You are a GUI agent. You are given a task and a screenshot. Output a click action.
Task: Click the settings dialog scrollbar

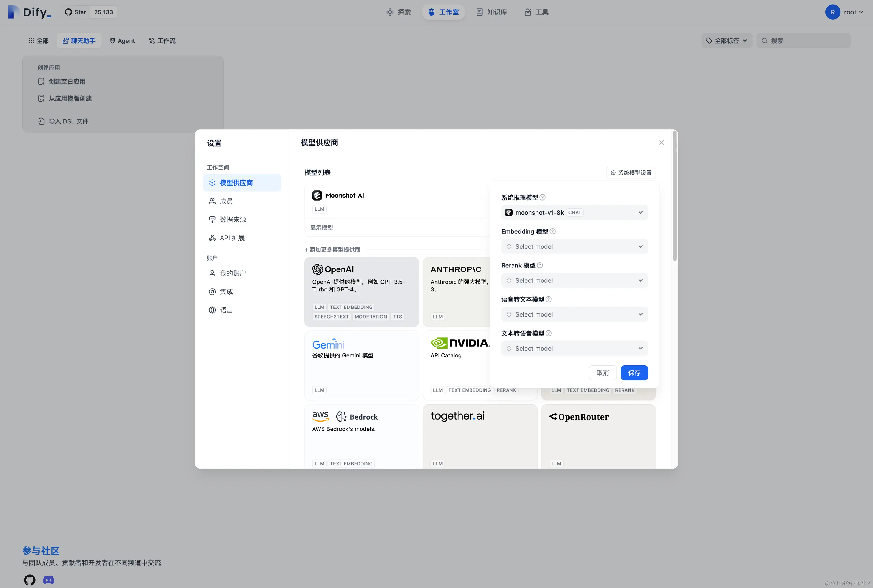click(x=675, y=195)
